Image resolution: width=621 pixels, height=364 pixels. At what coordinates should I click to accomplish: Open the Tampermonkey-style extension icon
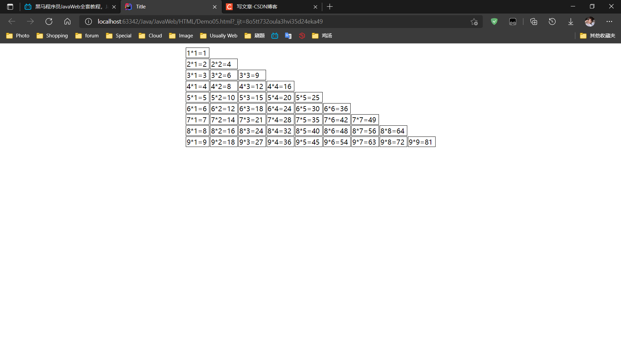click(x=513, y=22)
